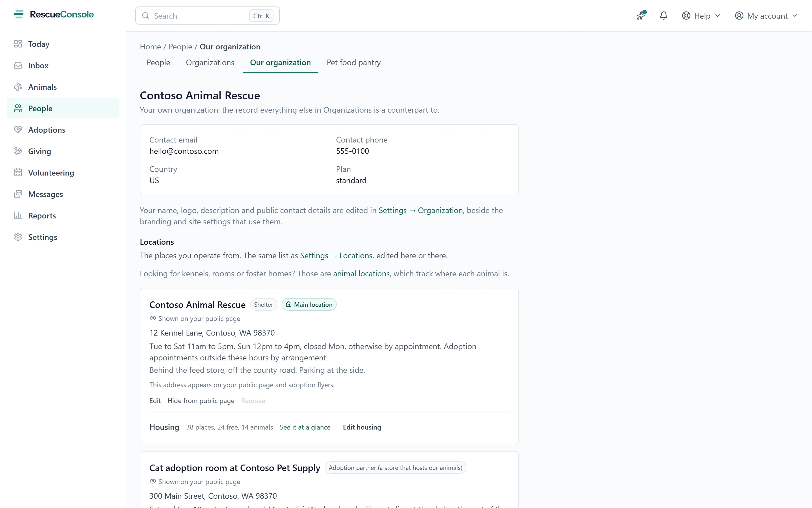Open the Inbox tray icon
This screenshot has width=812, height=508.
click(18, 65)
